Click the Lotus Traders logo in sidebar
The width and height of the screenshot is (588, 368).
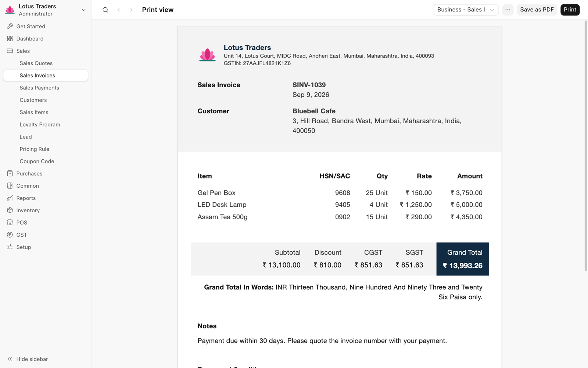[x=10, y=10]
